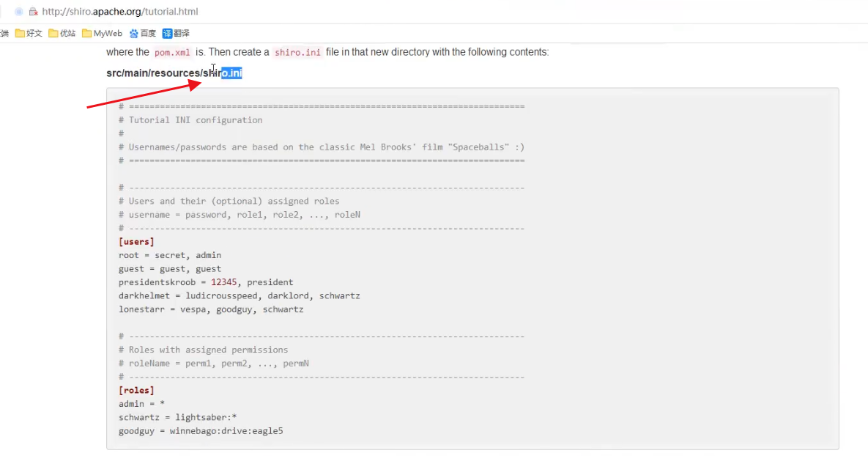Click the shiro.ini inline code text
This screenshot has height=456, width=868.
pos(297,53)
